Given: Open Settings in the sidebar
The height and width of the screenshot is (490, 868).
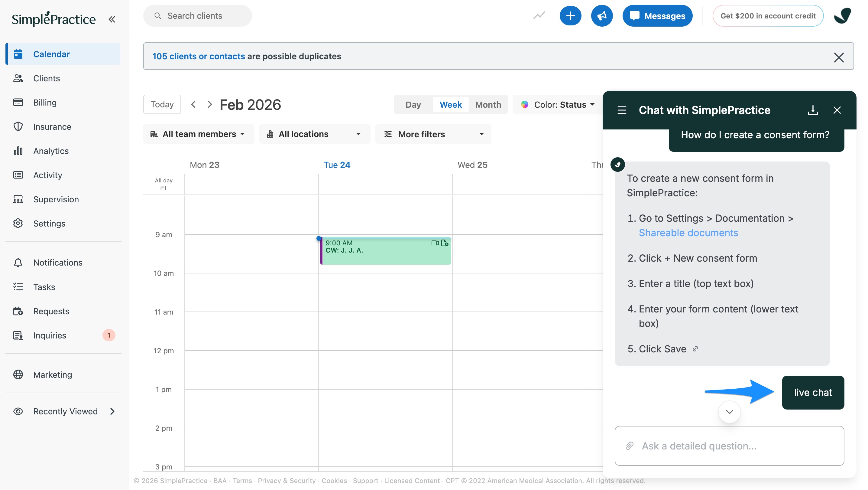Looking at the screenshot, I should (63, 224).
